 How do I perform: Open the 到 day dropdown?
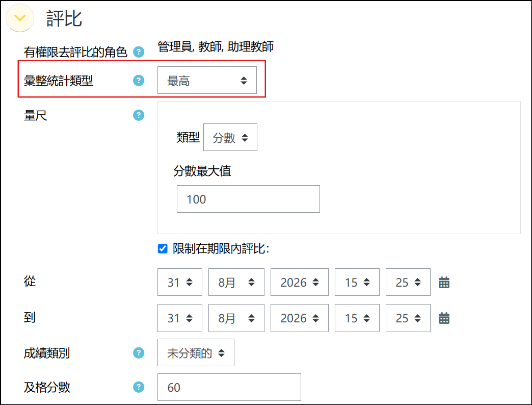(180, 318)
